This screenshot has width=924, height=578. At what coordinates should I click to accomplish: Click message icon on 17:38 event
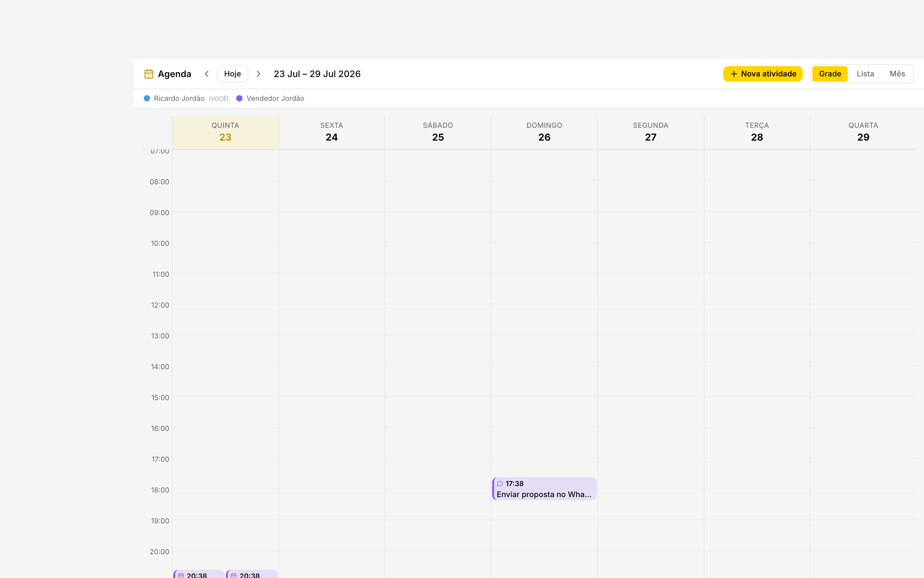click(500, 484)
